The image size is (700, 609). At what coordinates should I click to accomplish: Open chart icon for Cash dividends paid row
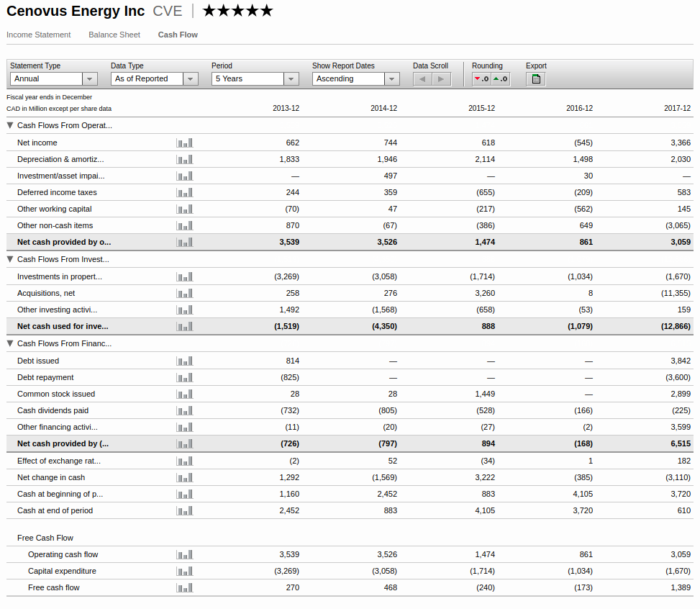pyautogui.click(x=185, y=410)
